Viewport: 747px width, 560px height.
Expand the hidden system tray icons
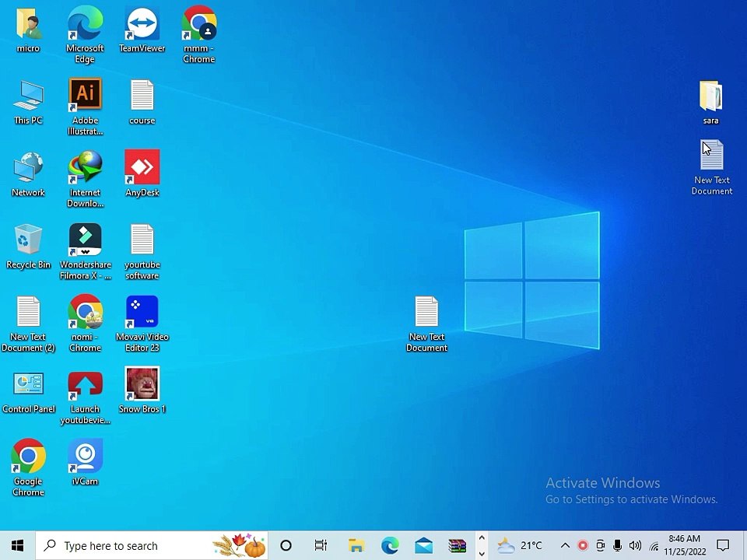pos(565,545)
